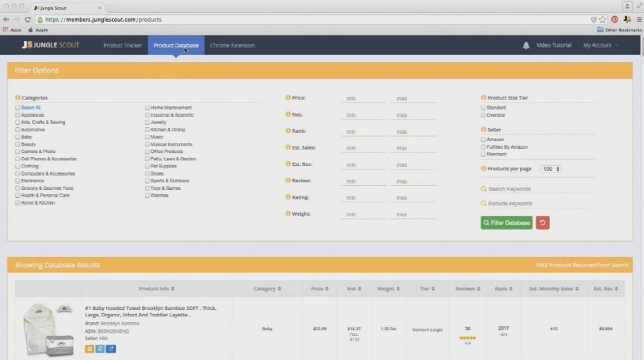The image size is (644, 360).
Task: Click the Price info icon
Action: (288, 97)
